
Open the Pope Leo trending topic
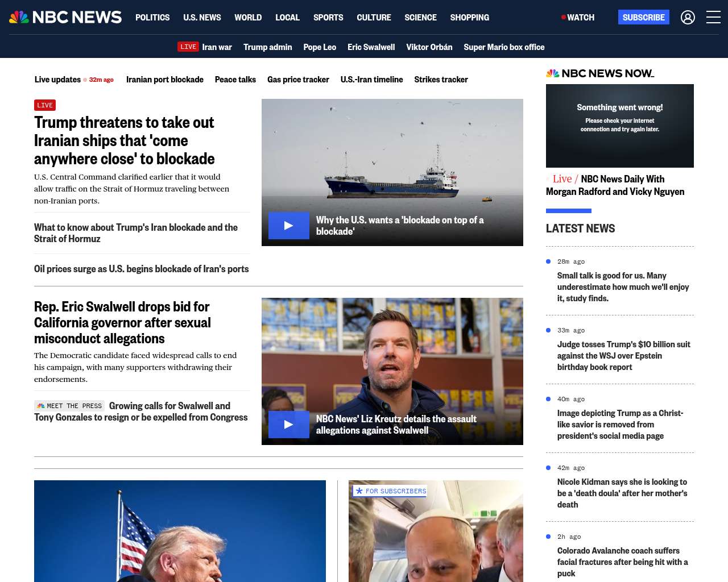click(320, 47)
